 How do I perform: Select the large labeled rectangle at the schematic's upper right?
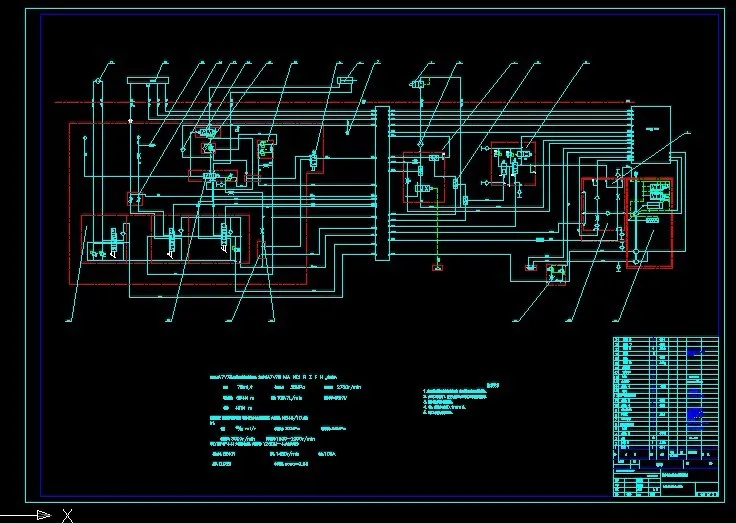click(x=651, y=135)
